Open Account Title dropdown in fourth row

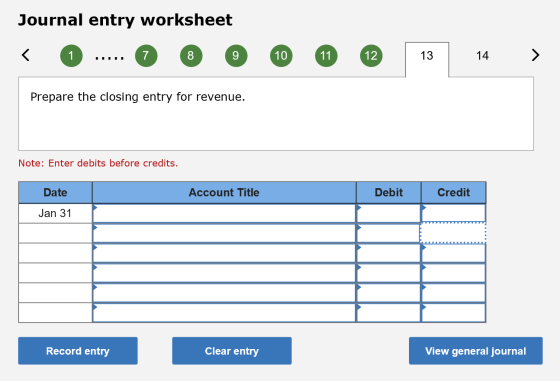pyautogui.click(x=224, y=273)
